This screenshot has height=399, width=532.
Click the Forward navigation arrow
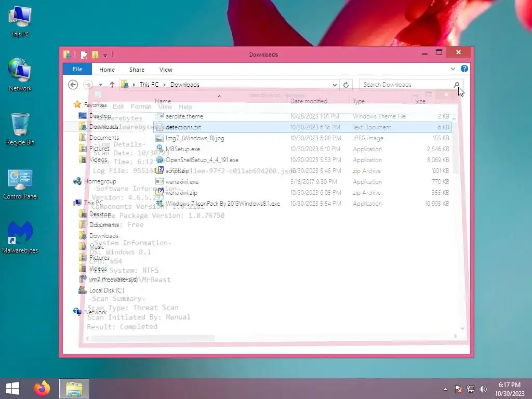coord(88,85)
